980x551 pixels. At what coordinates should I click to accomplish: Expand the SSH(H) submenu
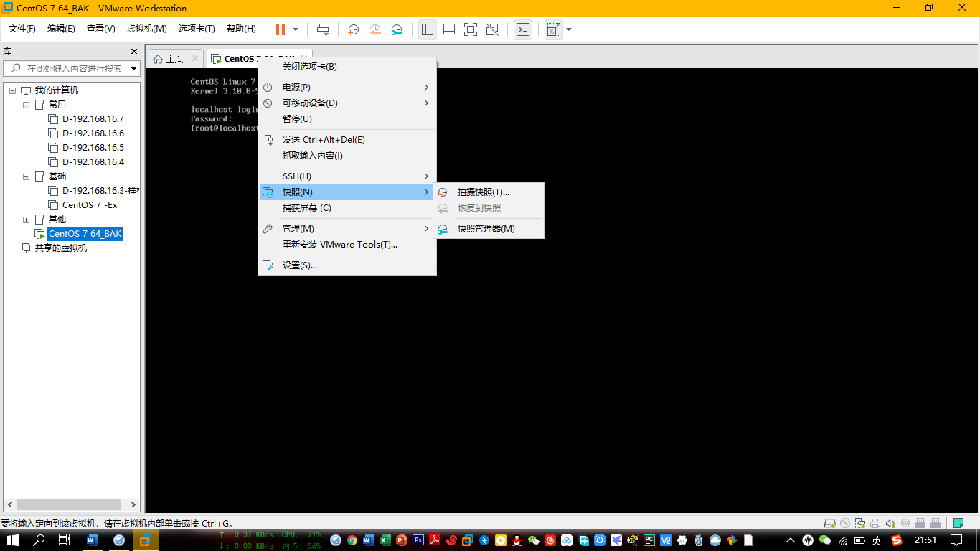pyautogui.click(x=347, y=176)
